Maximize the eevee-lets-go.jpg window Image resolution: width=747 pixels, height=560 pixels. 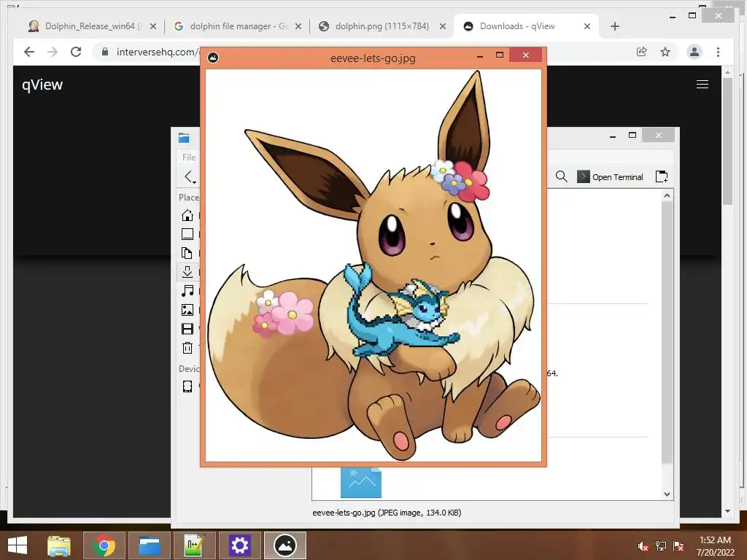point(500,55)
